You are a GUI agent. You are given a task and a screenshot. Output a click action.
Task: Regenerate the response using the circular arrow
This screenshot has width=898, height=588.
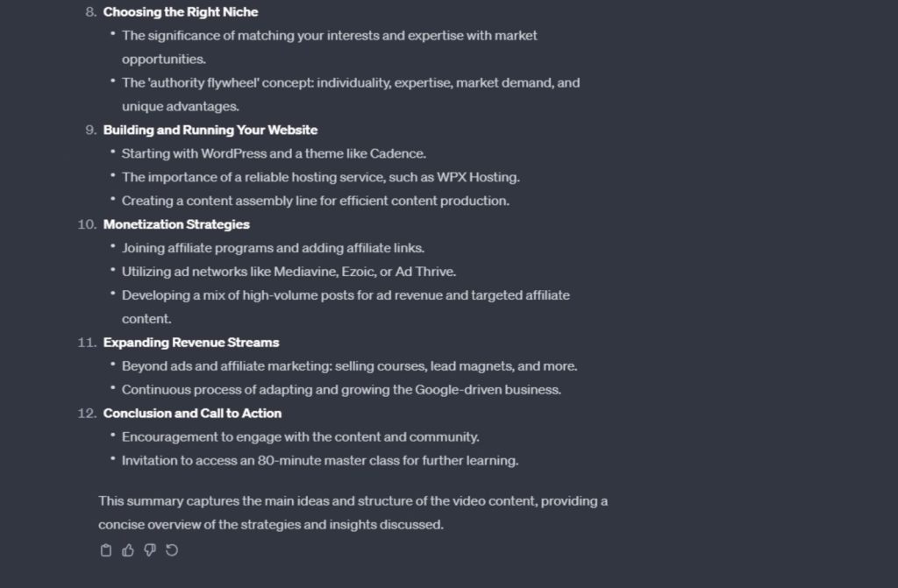coord(172,550)
